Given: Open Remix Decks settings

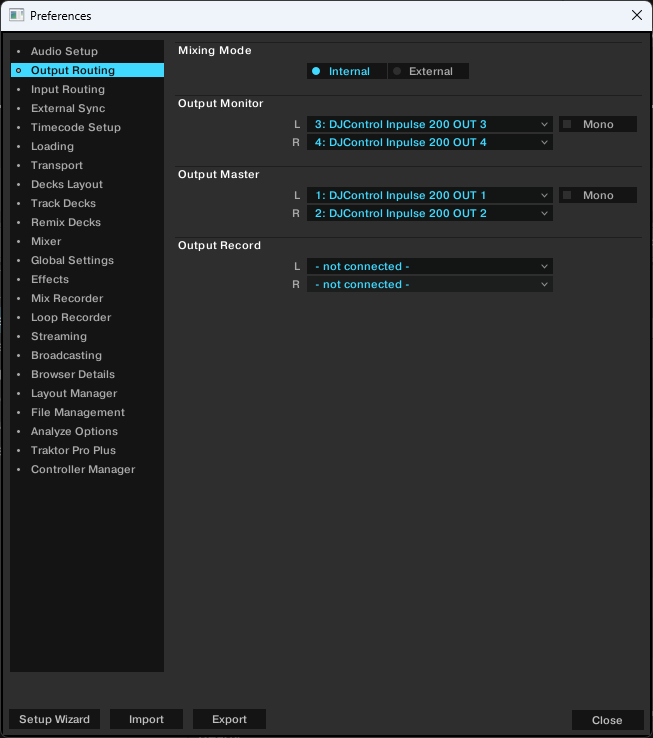Looking at the screenshot, I should click(x=87, y=222).
